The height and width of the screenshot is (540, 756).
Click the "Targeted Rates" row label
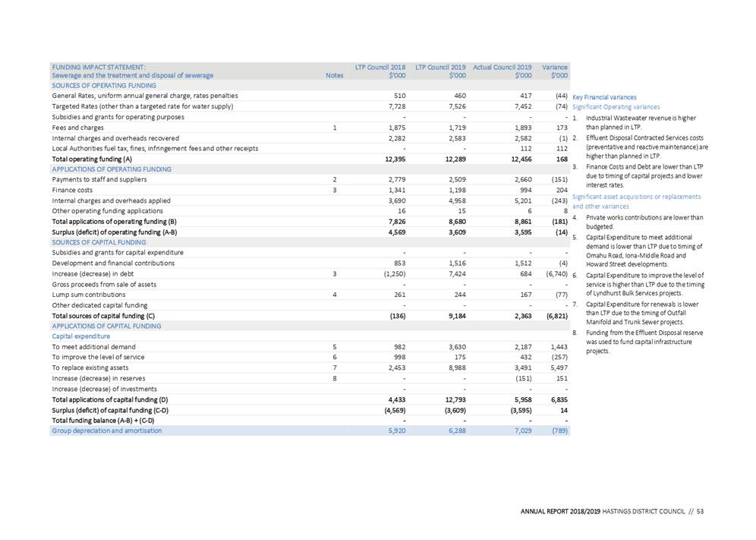[143, 106]
